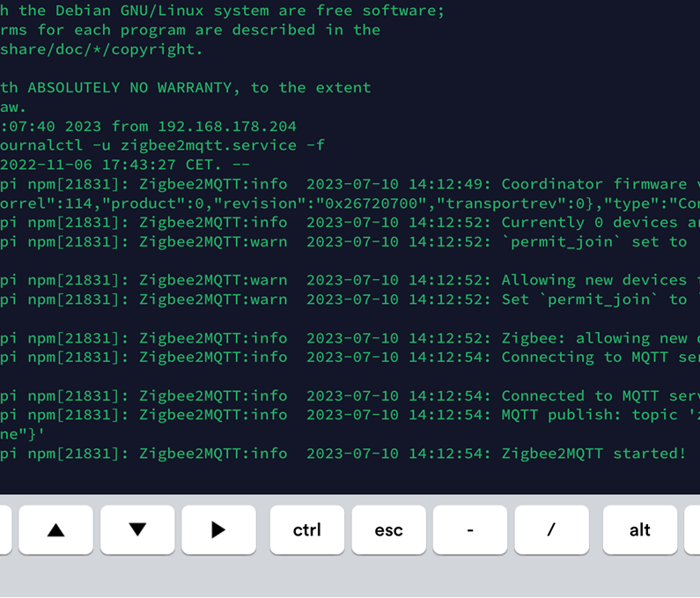Click the 'Zigbee2MQTT started!' log line
The image size is (700, 598).
(343, 454)
